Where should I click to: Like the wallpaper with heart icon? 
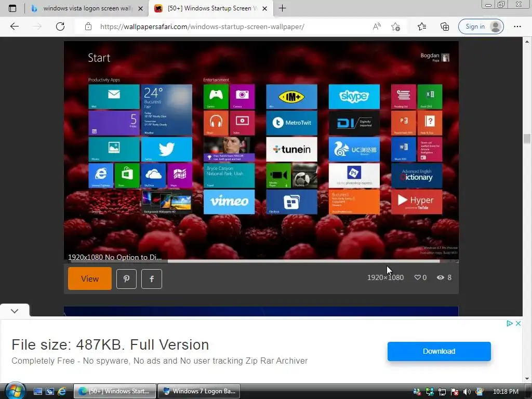418,277
